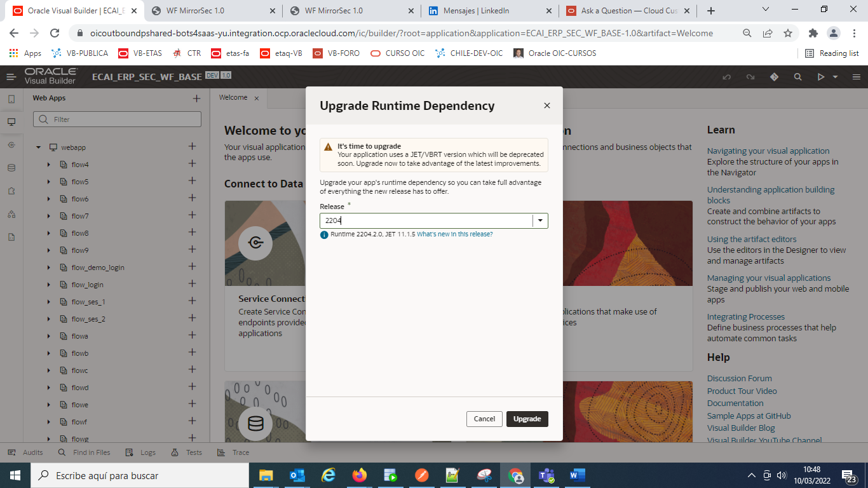The width and height of the screenshot is (868, 488).
Task: Expand the flow_login node
Action: coord(49,285)
